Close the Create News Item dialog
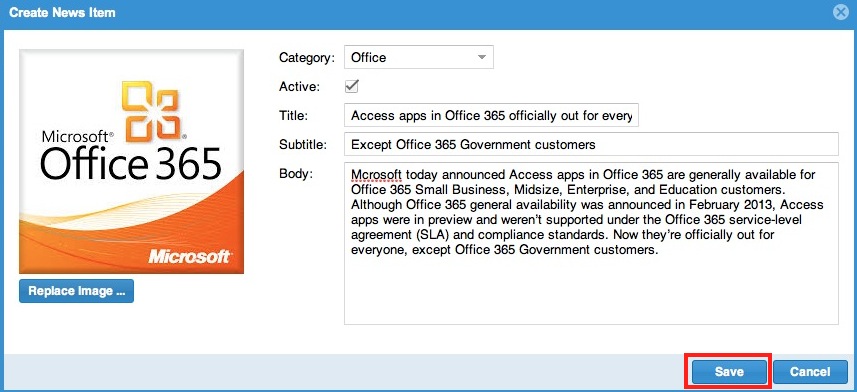 [x=841, y=13]
